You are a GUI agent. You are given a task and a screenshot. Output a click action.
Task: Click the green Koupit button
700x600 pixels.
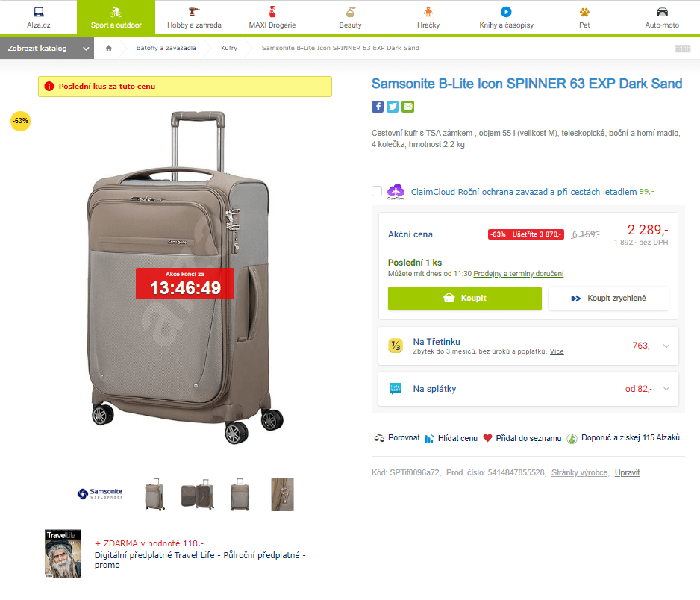464,298
